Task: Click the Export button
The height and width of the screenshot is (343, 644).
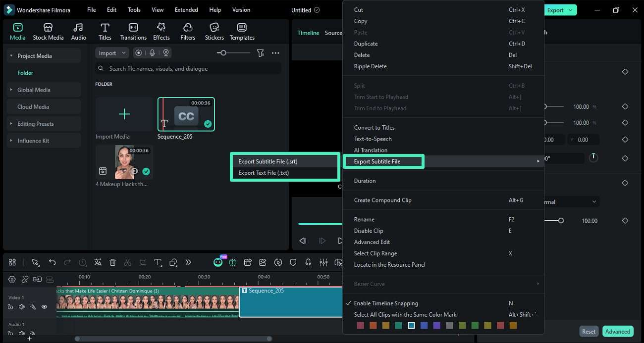Action: tap(555, 10)
